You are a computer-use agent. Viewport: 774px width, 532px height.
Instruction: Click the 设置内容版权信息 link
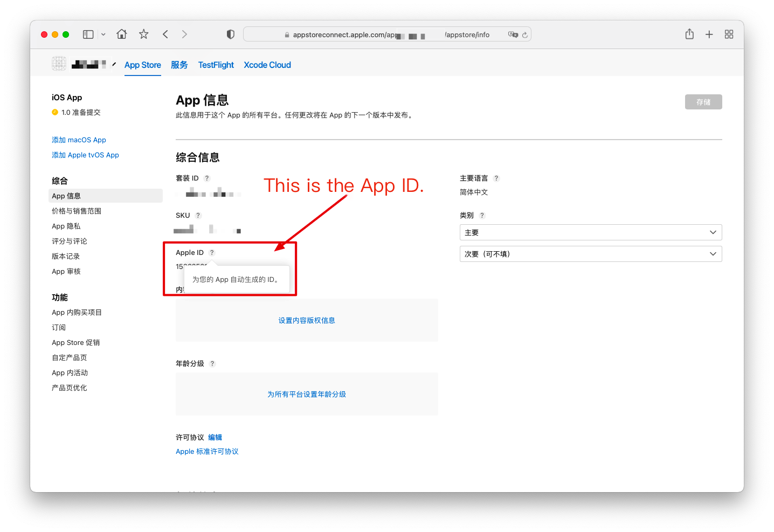[307, 320]
